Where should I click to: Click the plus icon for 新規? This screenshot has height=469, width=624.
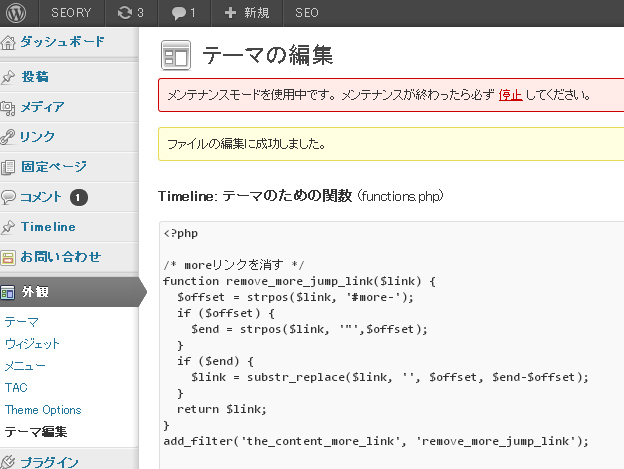[x=231, y=14]
